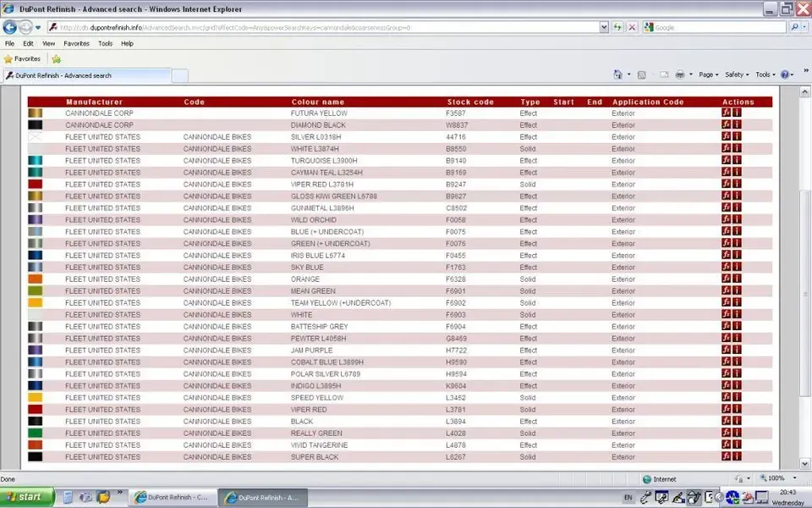Click the INDIGO L3895H colour name

point(315,386)
